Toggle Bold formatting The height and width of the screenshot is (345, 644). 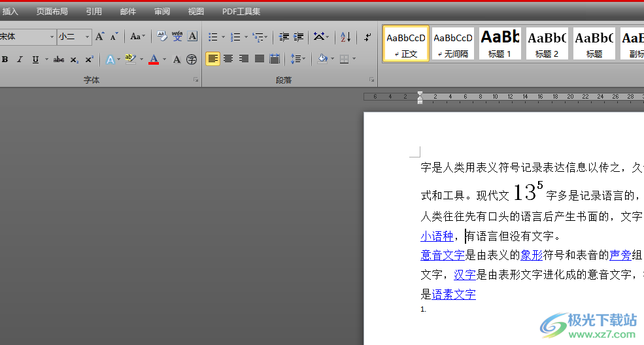[5, 59]
